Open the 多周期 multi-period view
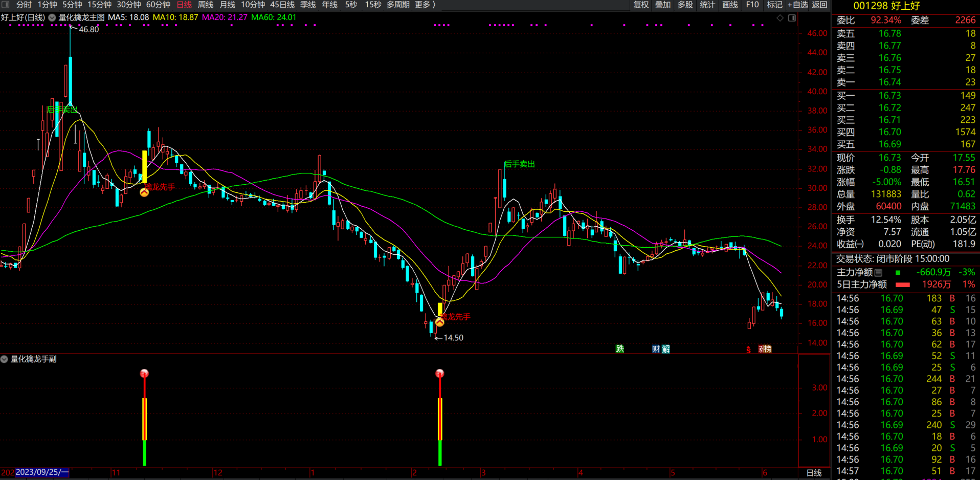The width and height of the screenshot is (980, 480). 398,5
